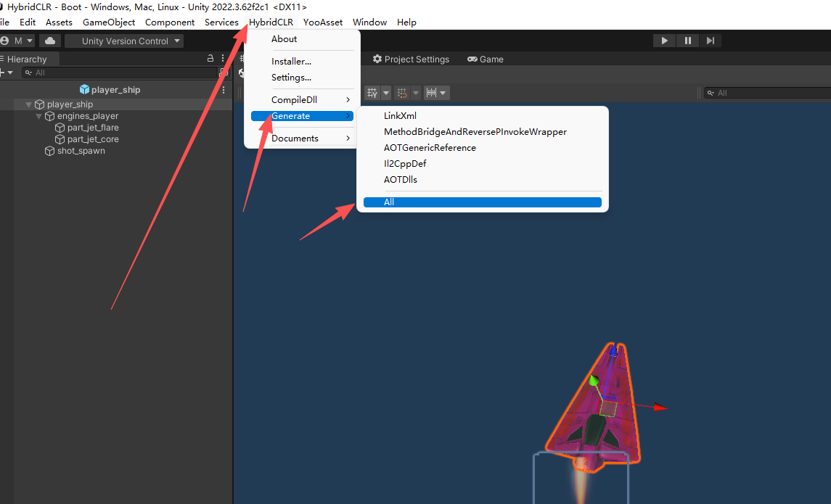
Task: Toggle the snap increment icon in Scene toolbar
Action: 402,93
